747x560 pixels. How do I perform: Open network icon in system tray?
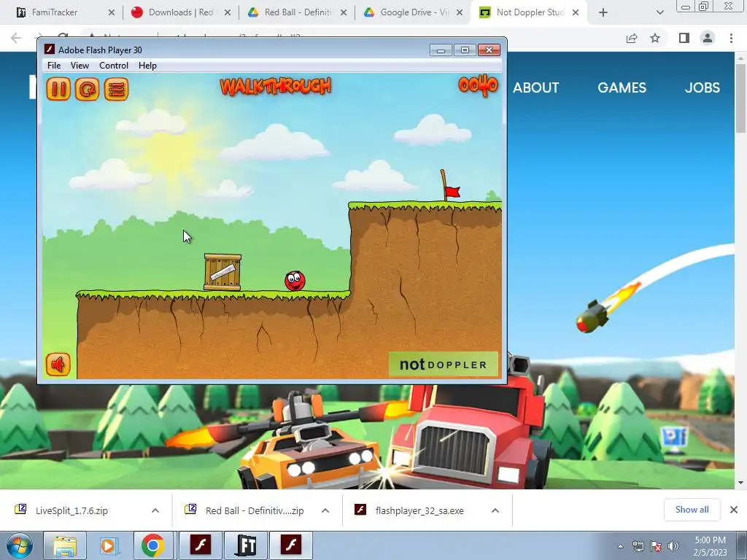pyautogui.click(x=638, y=546)
